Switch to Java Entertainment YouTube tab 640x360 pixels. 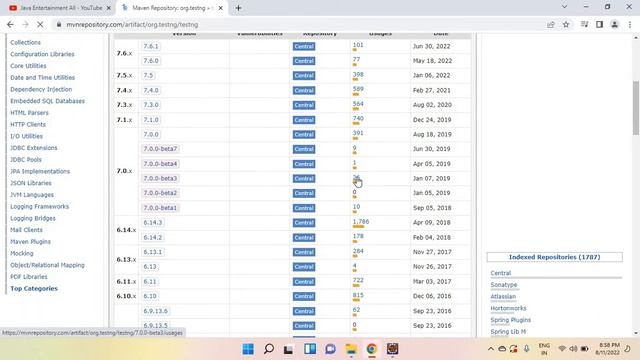[x=60, y=8]
